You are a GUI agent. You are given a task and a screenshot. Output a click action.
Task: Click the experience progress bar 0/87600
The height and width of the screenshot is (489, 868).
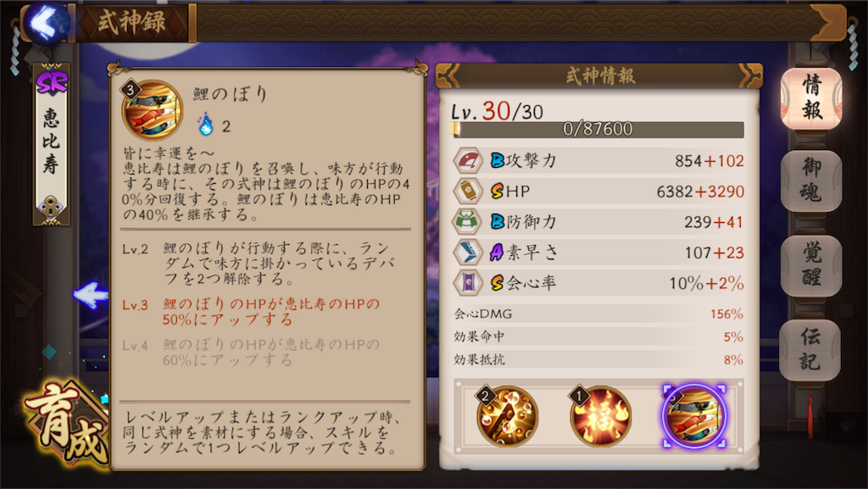[598, 130]
